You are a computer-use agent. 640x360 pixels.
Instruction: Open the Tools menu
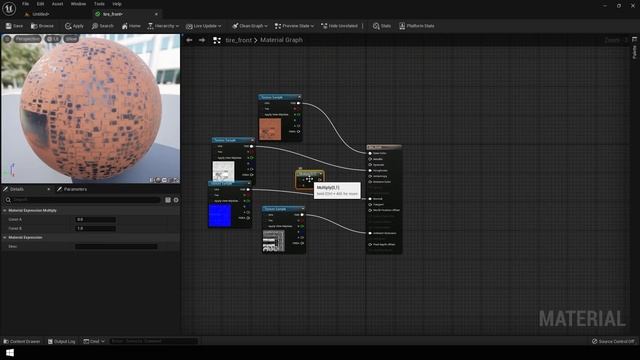coord(99,4)
